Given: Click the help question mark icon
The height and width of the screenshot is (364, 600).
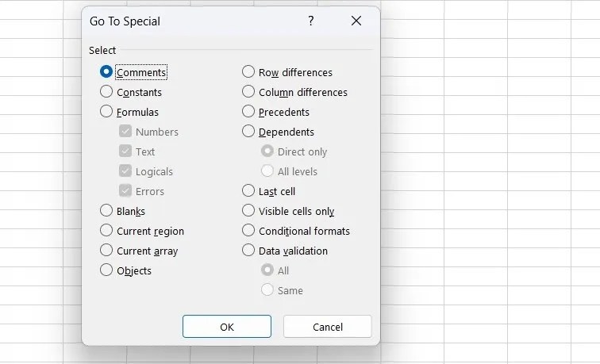Looking at the screenshot, I should pyautogui.click(x=311, y=21).
